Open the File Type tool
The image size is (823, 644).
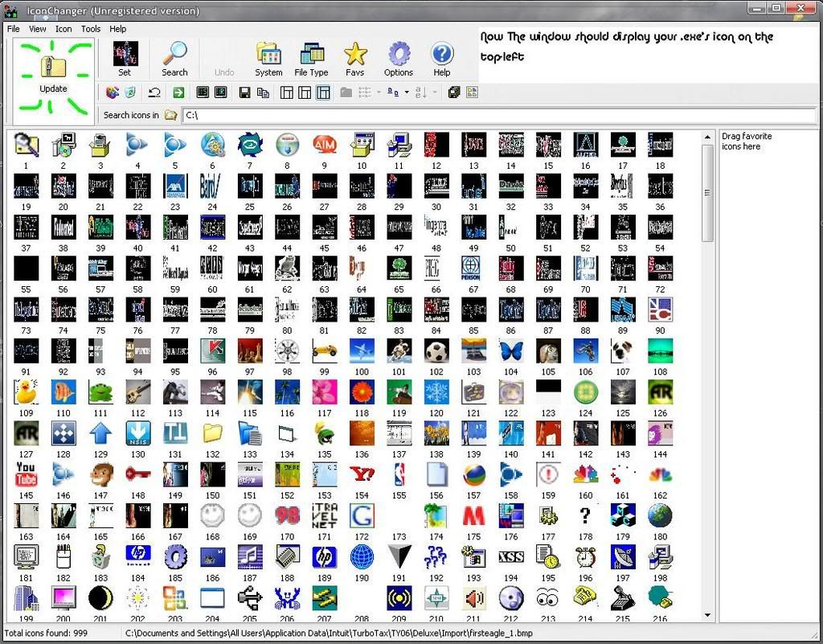311,59
